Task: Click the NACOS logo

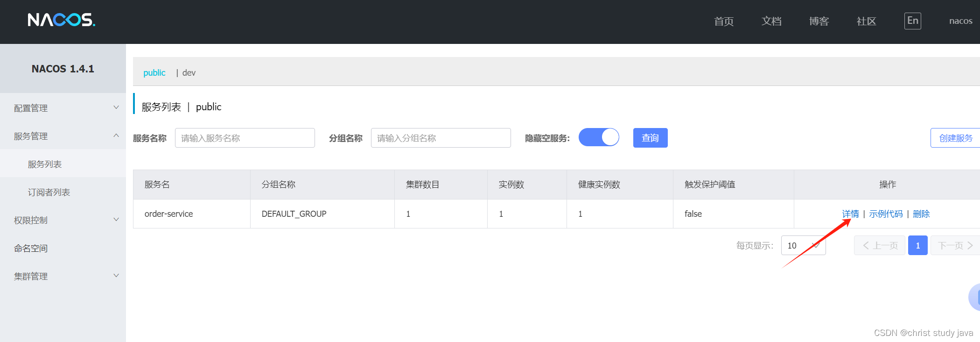Action: pyautogui.click(x=61, y=20)
